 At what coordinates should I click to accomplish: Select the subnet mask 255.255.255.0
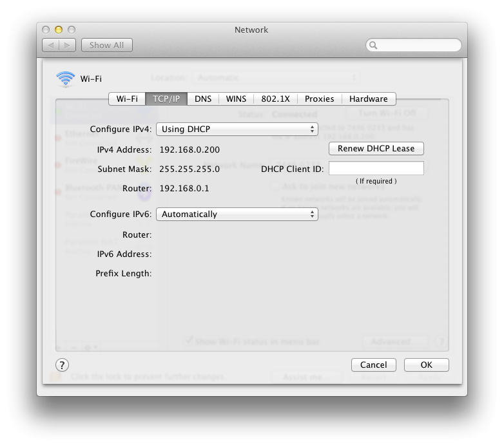[x=189, y=169]
